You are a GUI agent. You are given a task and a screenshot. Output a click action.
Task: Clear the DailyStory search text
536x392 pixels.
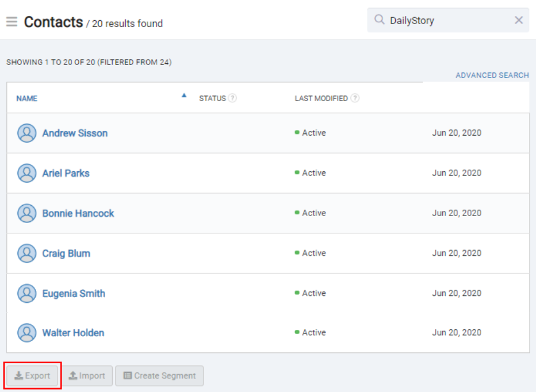coord(519,20)
